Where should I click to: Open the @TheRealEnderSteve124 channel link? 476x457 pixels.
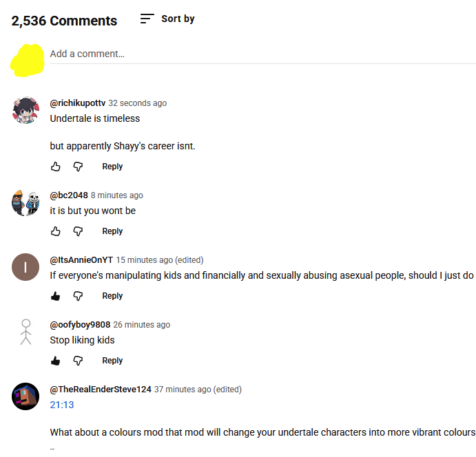point(101,390)
